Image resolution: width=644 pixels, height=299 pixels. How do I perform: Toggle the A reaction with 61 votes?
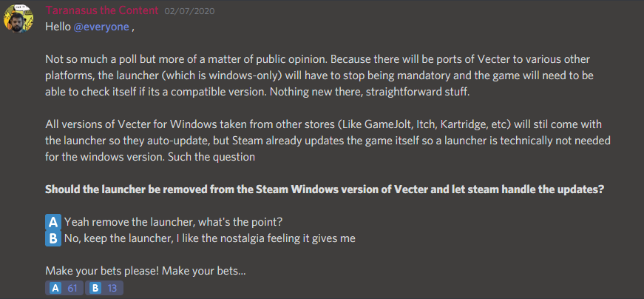(x=64, y=289)
